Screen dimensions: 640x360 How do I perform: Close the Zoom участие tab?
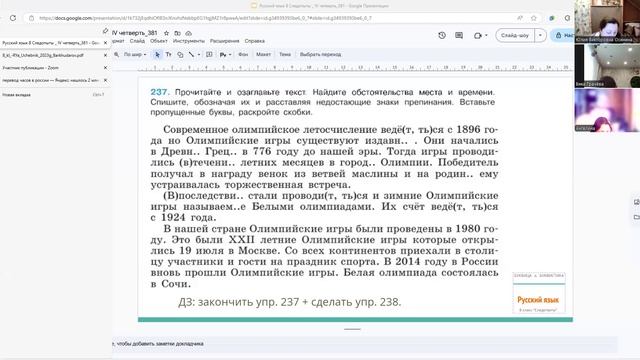coord(105,68)
